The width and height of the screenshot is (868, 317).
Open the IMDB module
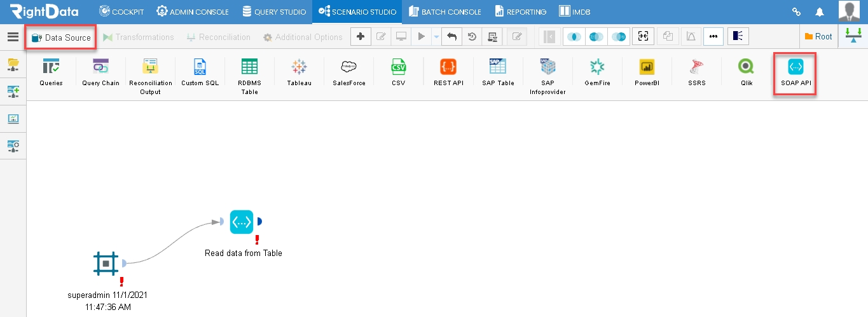coord(575,11)
